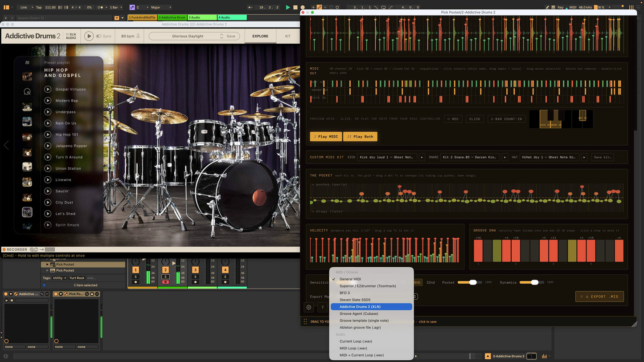Viewport: 644px width, 362px height.
Task: Open the Pick Pocket help question button
Action: click(x=323, y=307)
